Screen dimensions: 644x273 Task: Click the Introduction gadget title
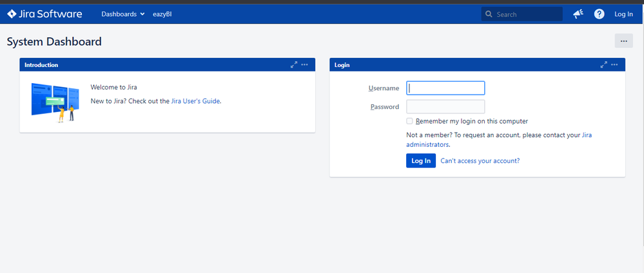tap(41, 65)
